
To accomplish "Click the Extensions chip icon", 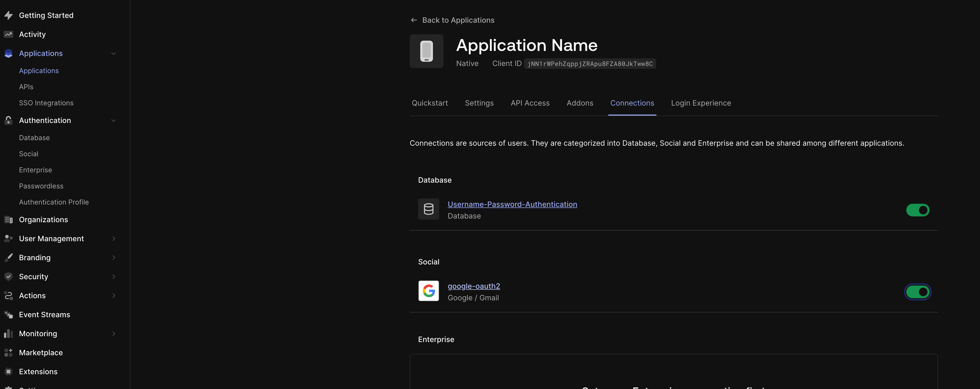I will tap(8, 372).
